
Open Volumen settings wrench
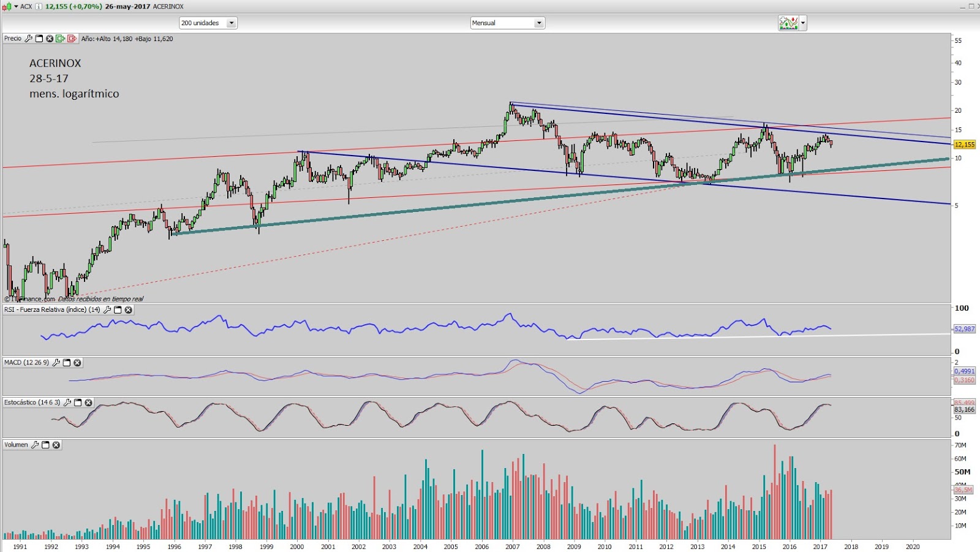(35, 445)
